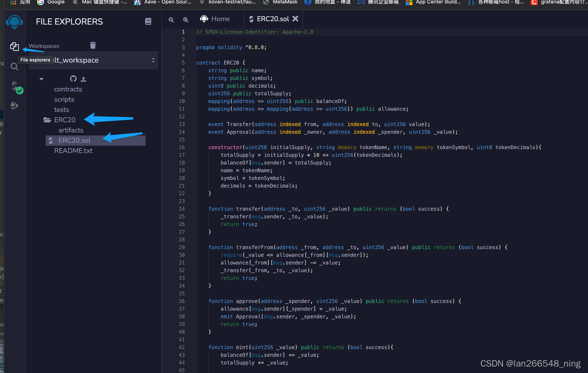Image resolution: width=588 pixels, height=373 pixels.
Task: Open the tests folder
Action: point(62,109)
